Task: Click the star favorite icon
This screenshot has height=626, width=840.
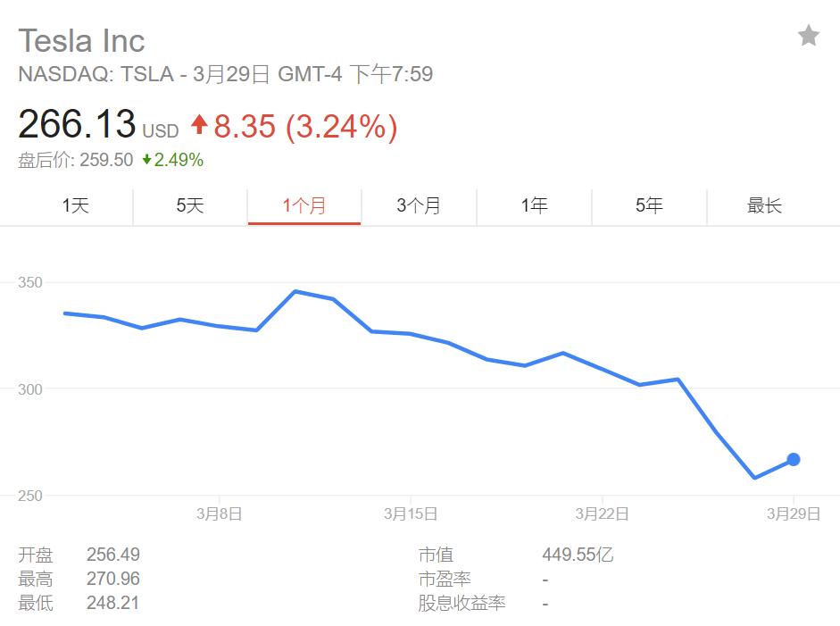Action: point(809,36)
